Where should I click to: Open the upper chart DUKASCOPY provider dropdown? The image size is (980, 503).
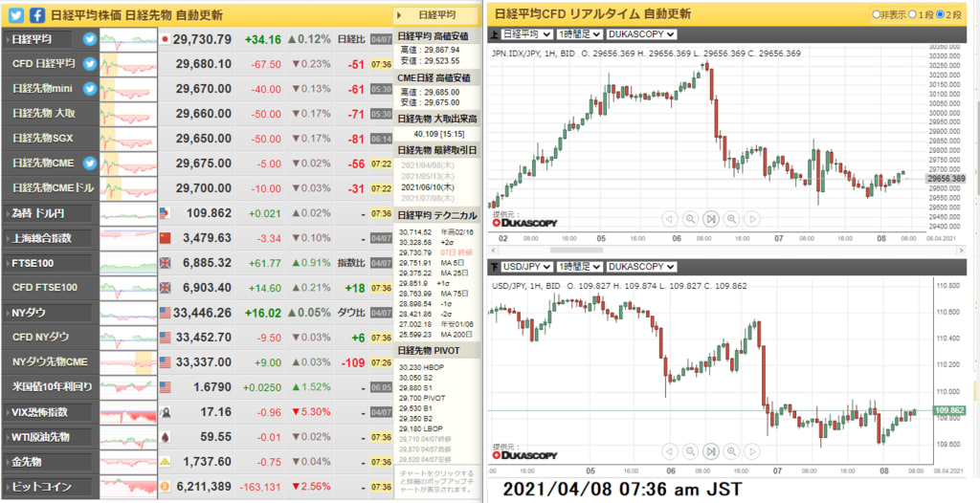point(641,34)
